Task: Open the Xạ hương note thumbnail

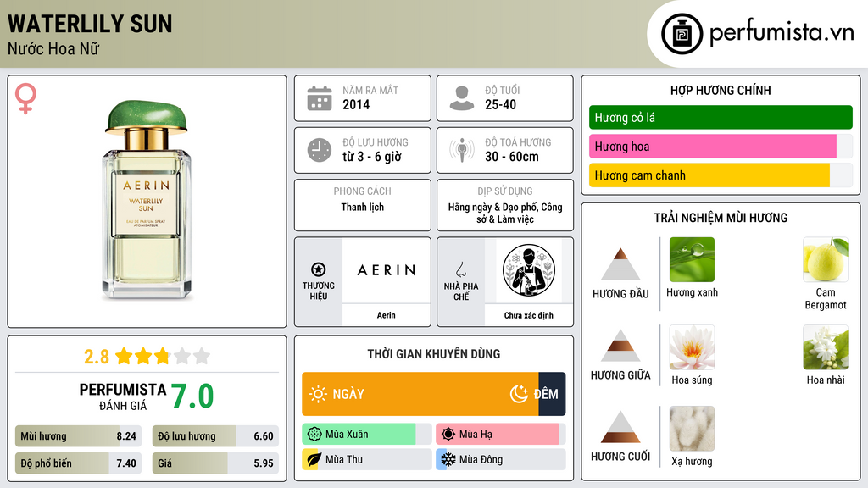Action: coord(692,429)
